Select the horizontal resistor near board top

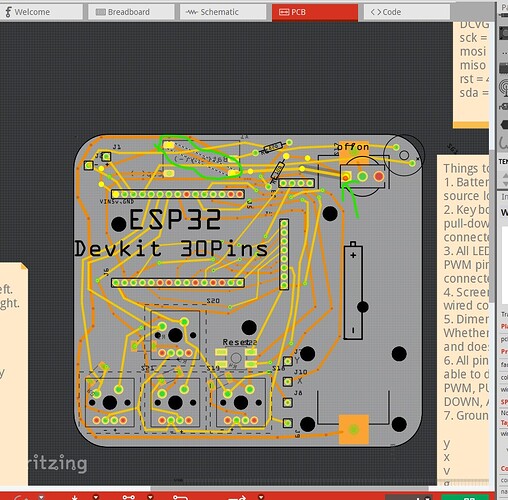273,147
